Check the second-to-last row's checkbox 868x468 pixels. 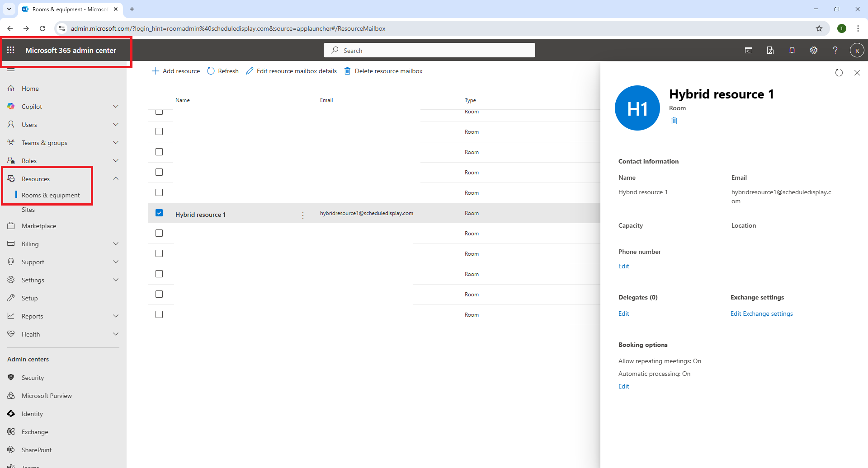[159, 294]
